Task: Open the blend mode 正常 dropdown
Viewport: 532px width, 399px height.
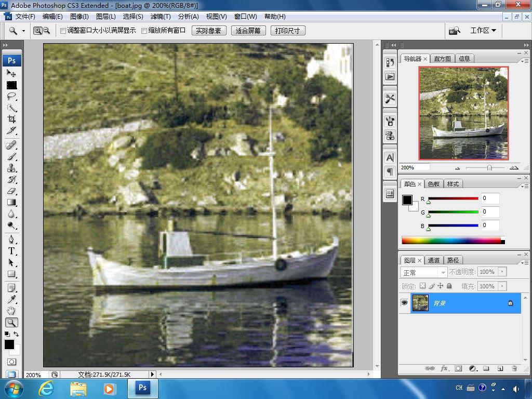Action: pyautogui.click(x=424, y=272)
